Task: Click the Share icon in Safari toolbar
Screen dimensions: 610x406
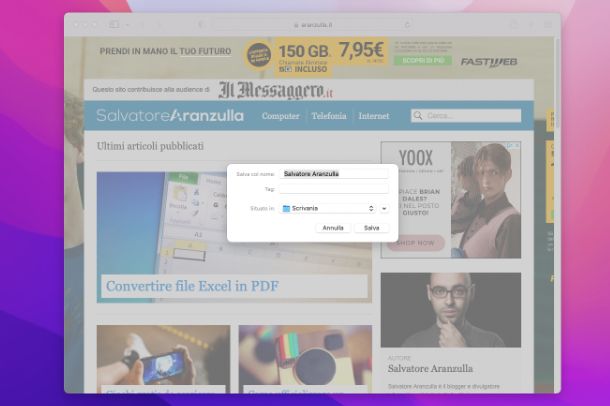Action: [x=514, y=25]
